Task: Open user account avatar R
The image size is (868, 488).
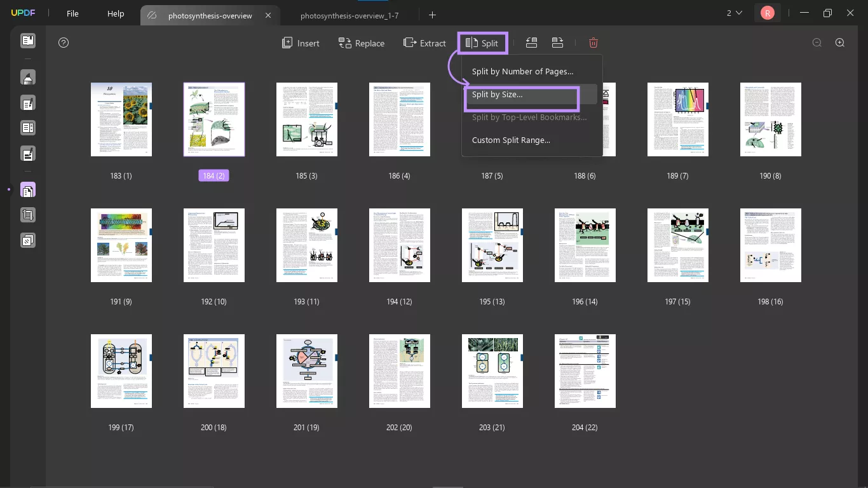Action: point(768,13)
